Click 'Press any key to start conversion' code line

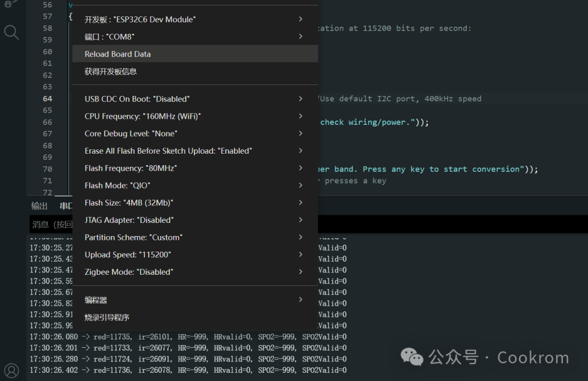[428, 169]
